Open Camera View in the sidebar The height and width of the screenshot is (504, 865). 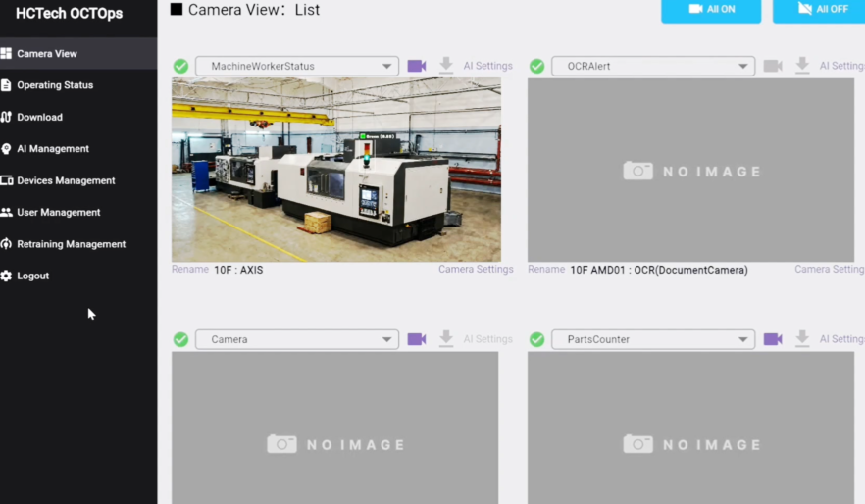coord(78,54)
